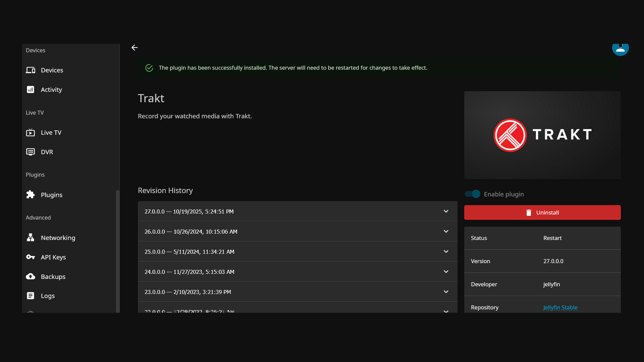This screenshot has width=644, height=362.
Task: Open Logs page
Action: 70,296
